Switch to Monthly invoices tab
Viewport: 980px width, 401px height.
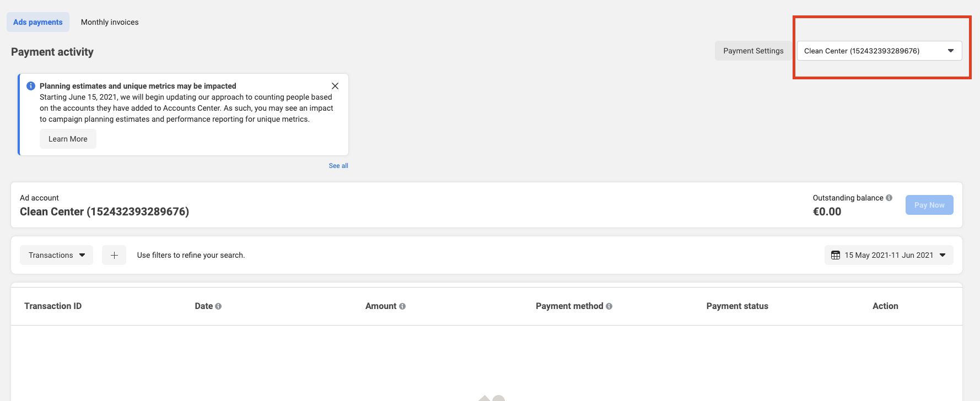110,22
